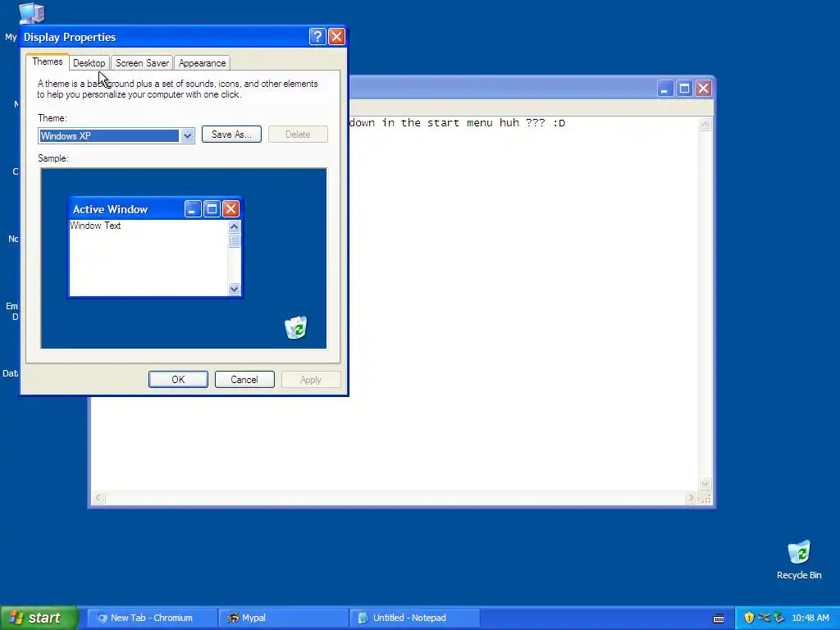
Task: Click the Save As... button
Action: pos(231,135)
